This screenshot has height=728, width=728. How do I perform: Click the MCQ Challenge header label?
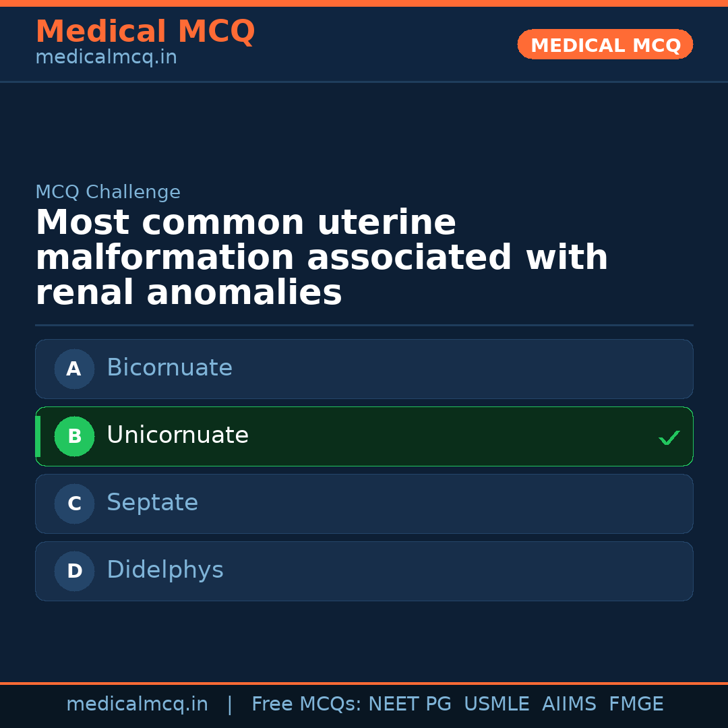(x=108, y=192)
